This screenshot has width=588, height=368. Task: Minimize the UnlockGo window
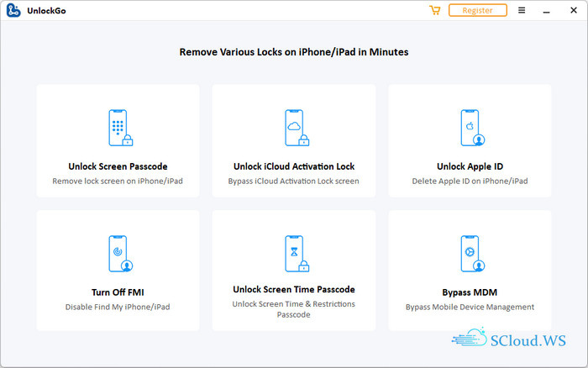544,10
